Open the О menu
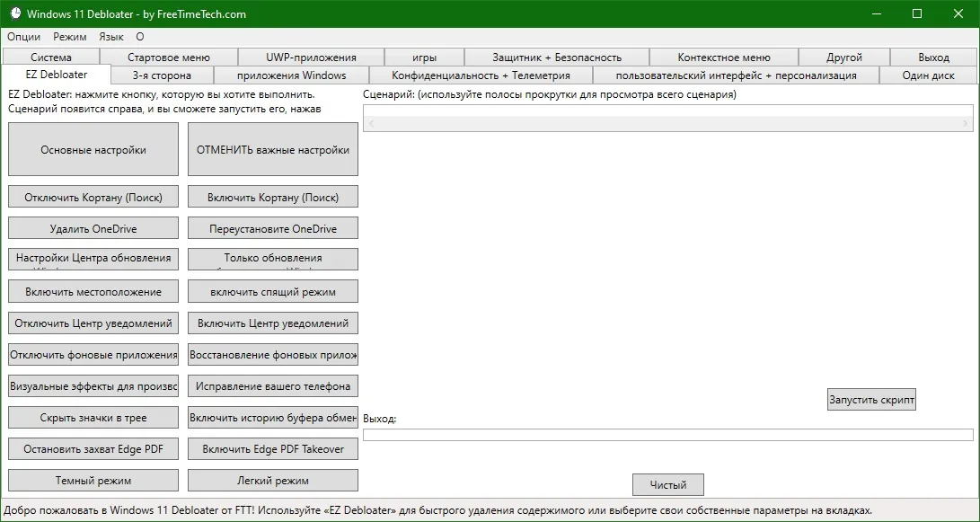This screenshot has width=980, height=522. point(140,37)
